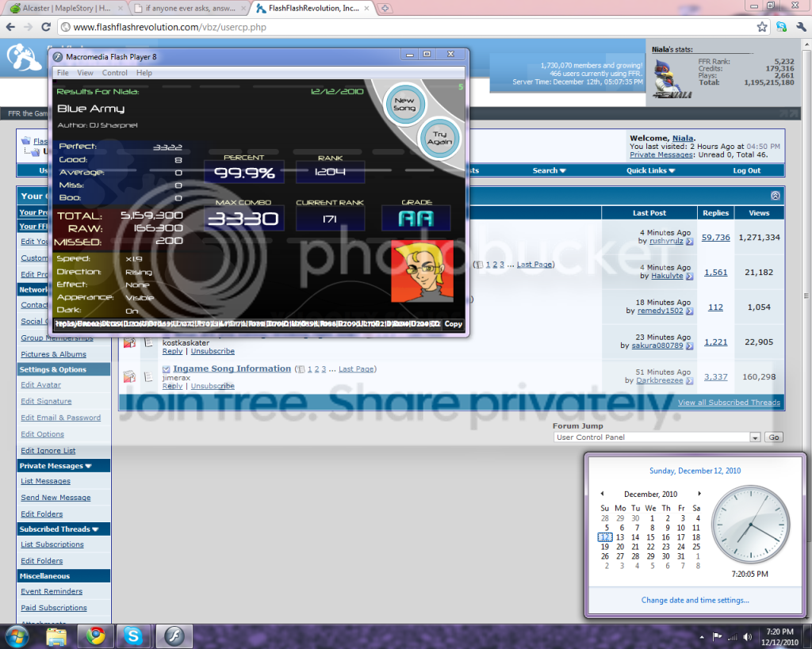
Task: Go to previous month in calendar
Action: coord(602,494)
